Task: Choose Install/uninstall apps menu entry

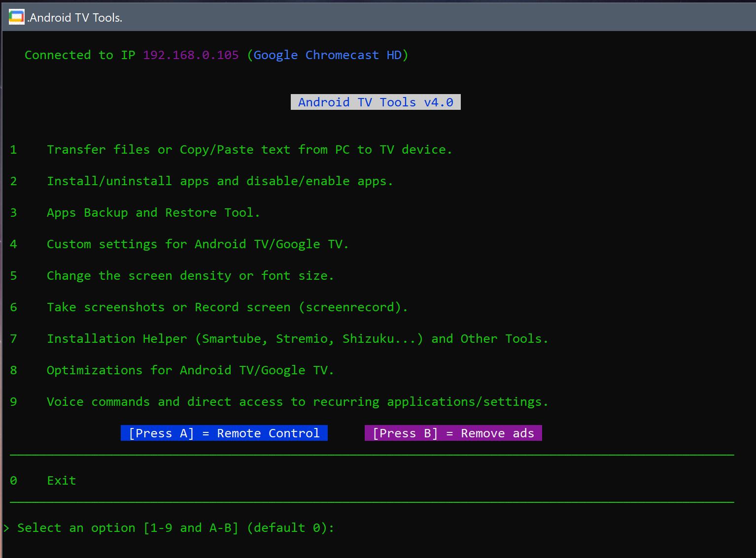Action: (219, 181)
